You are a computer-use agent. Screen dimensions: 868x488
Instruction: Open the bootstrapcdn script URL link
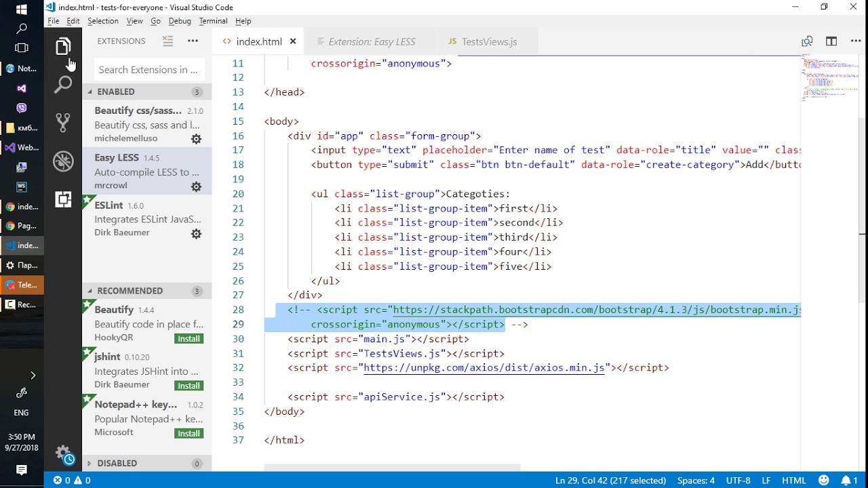pyautogui.click(x=597, y=310)
